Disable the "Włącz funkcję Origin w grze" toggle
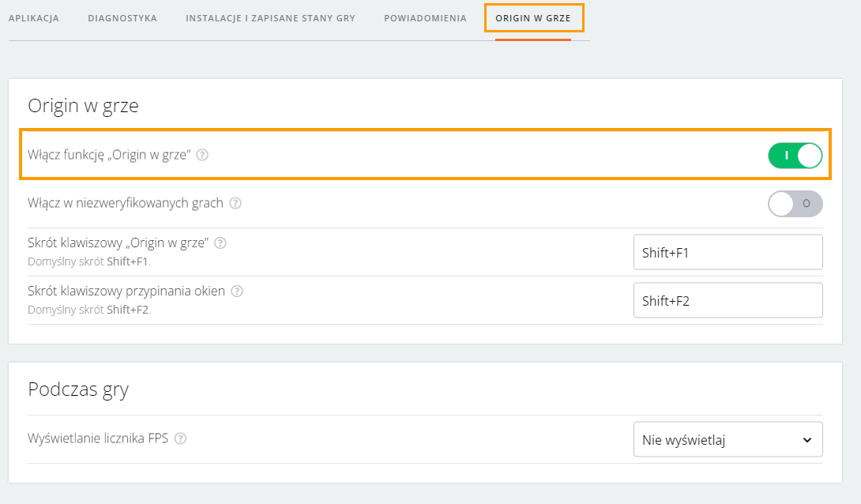Screen dimensions: 861x504 click(795, 156)
